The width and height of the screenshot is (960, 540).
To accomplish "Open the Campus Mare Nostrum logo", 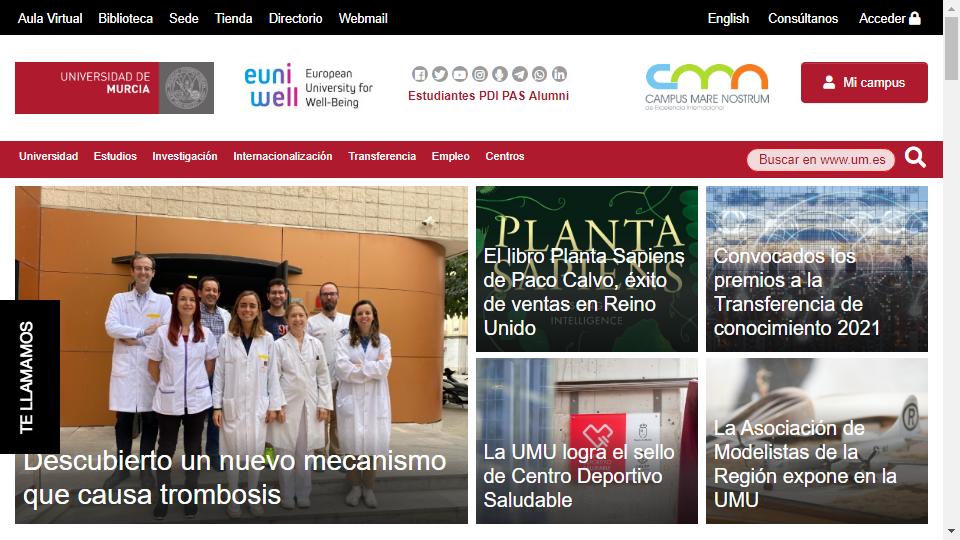I will pyautogui.click(x=707, y=86).
